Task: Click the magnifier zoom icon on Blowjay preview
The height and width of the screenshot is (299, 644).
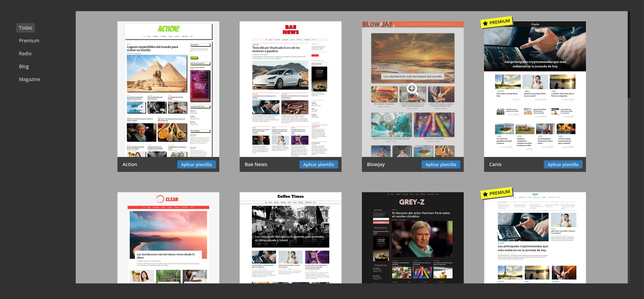Action: point(412,89)
